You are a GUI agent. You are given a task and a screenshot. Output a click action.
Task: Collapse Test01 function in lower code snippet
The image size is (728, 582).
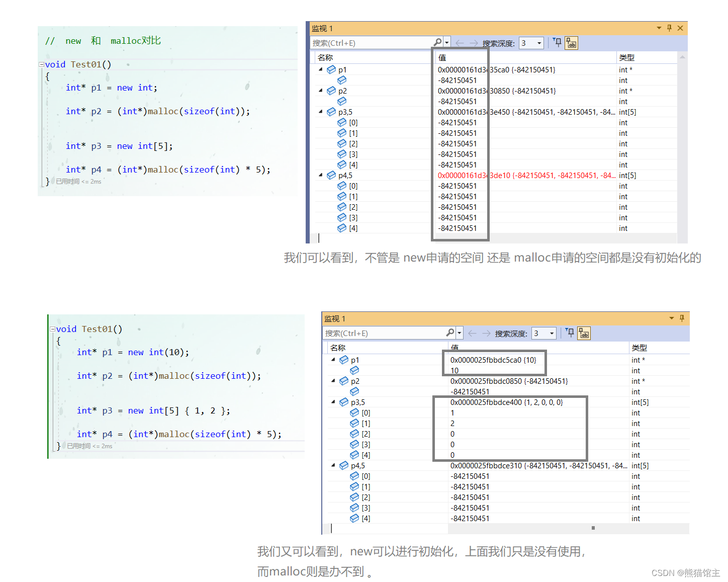coord(52,329)
